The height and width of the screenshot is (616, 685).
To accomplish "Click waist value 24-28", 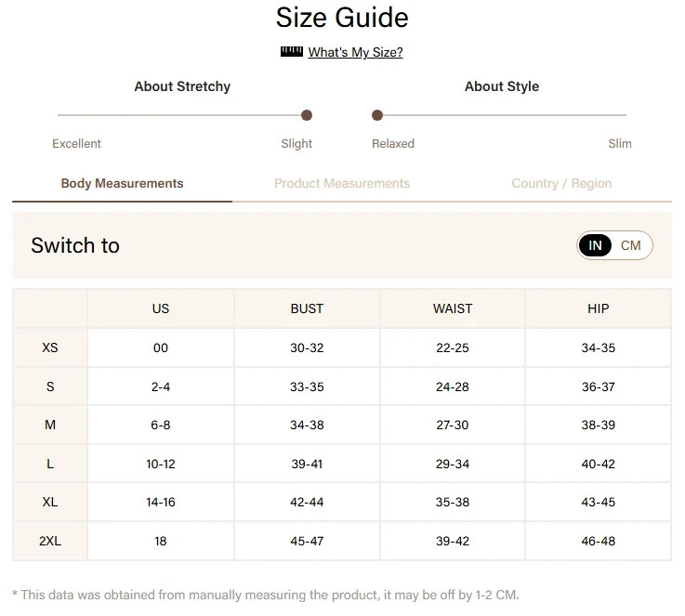I will pos(453,387).
